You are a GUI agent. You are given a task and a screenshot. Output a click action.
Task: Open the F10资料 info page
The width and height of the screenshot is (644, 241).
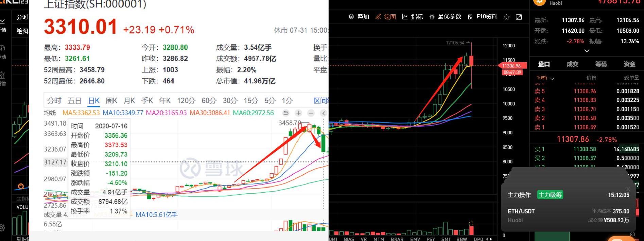[483, 17]
